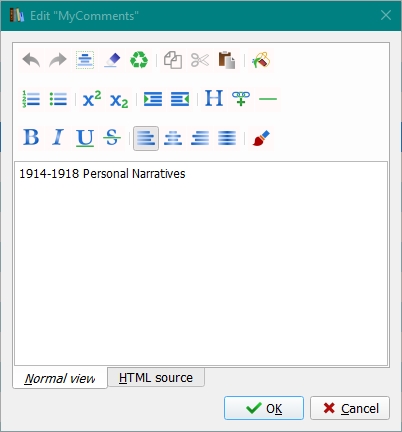
Task: Click the Select all icon
Action: 85,60
